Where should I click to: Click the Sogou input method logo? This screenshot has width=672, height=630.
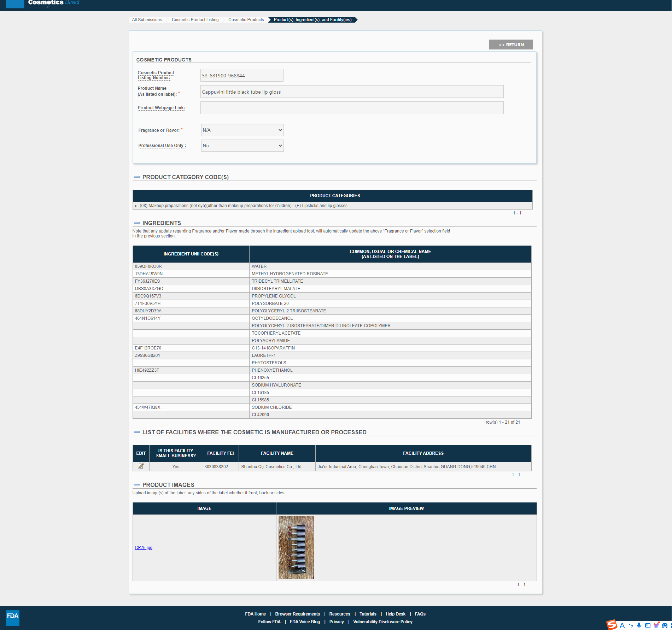tap(612, 625)
